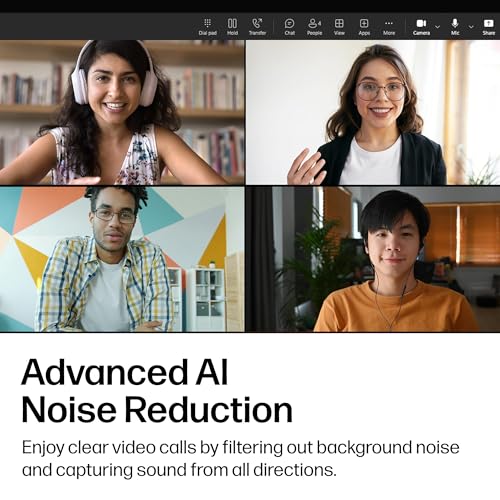Image resolution: width=500 pixels, height=500 pixels.
Task: Mute the Mic
Action: click(x=455, y=27)
